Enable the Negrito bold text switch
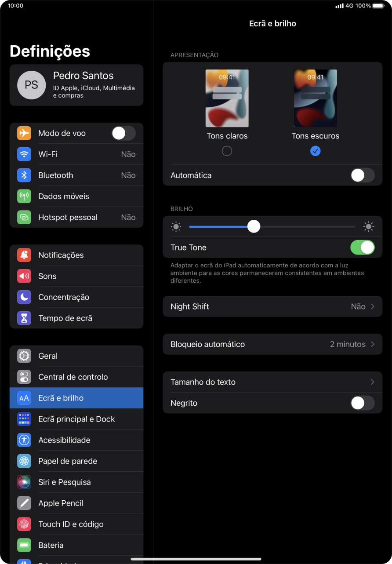 pos(362,403)
